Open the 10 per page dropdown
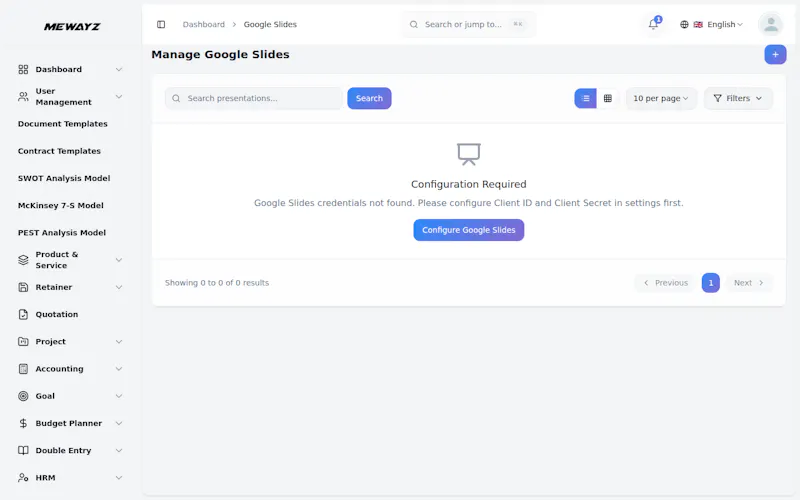The width and height of the screenshot is (800, 500). pos(661,98)
